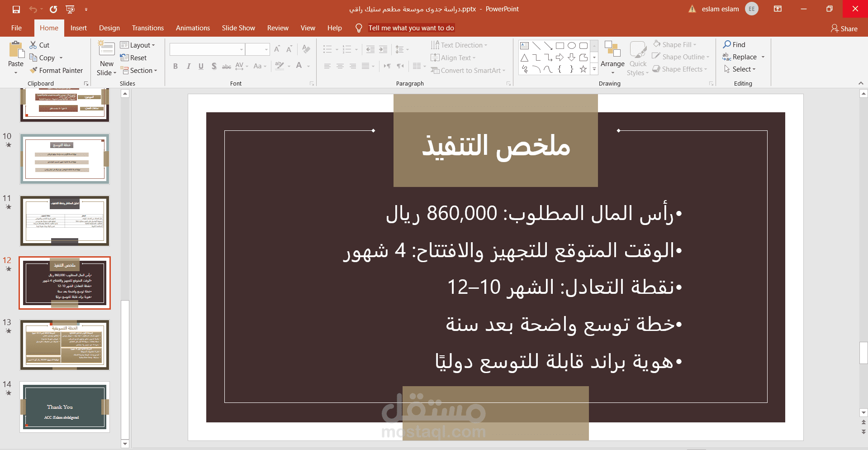Open the Shape Fill dropdown

tap(674, 44)
